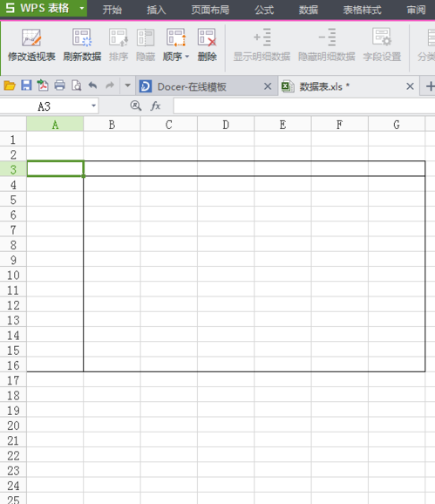Open Field Settings (字段设置)

[382, 45]
